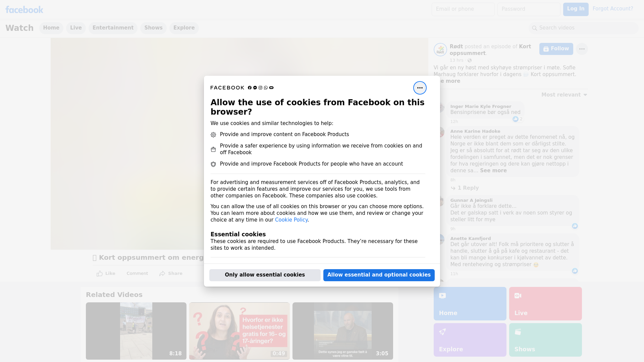Screen dimensions: 644x362
Task: Open post options three-dots next to Follow
Action: click(x=582, y=49)
